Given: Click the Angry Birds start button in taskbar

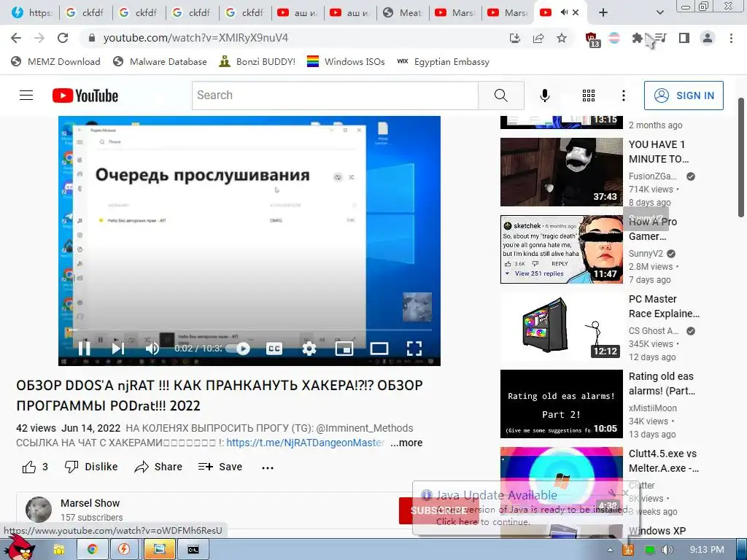Looking at the screenshot, I should (x=18, y=548).
